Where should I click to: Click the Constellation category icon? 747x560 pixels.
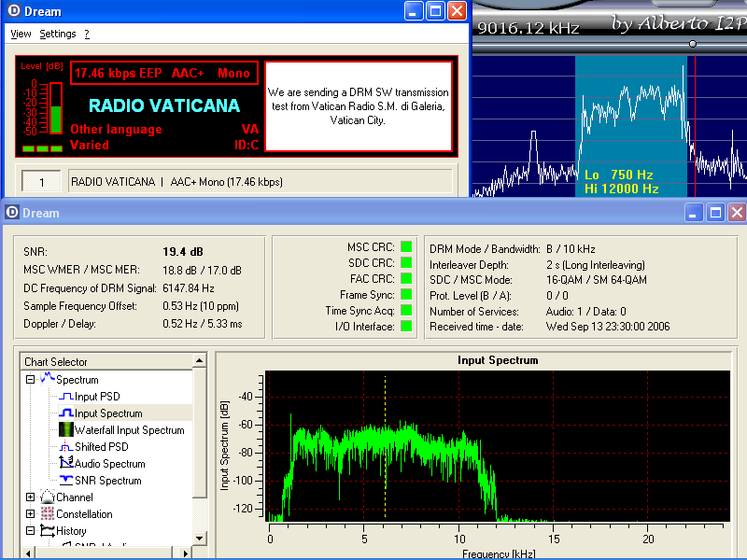48,513
